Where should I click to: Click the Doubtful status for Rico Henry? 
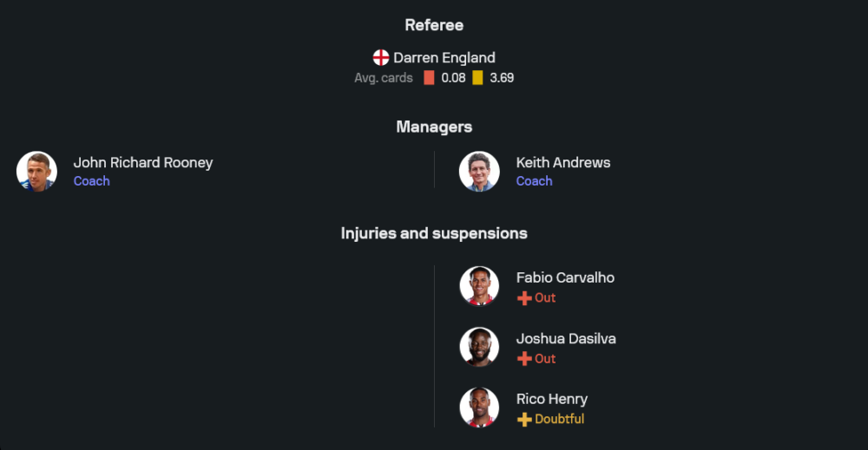[559, 420]
